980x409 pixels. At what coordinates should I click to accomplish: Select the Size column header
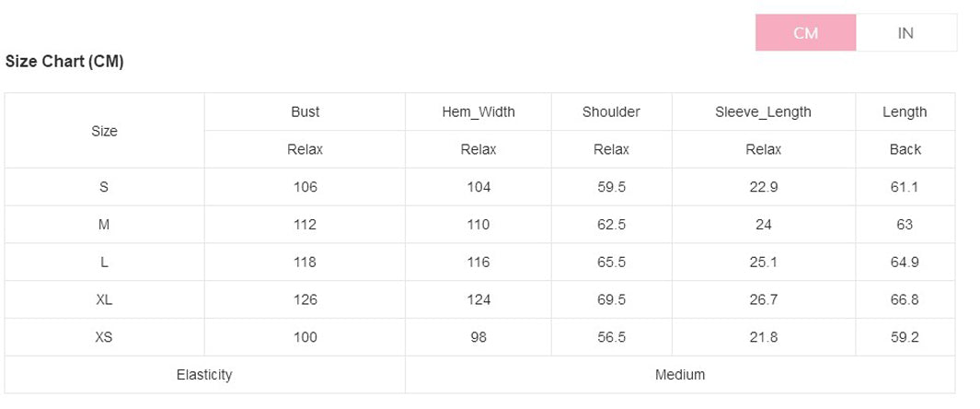pos(104,131)
